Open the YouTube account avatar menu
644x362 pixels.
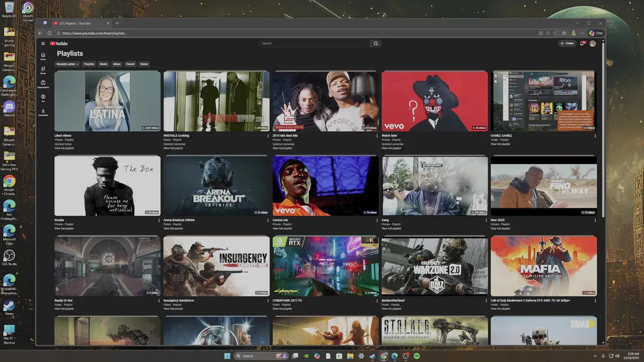[x=593, y=44]
